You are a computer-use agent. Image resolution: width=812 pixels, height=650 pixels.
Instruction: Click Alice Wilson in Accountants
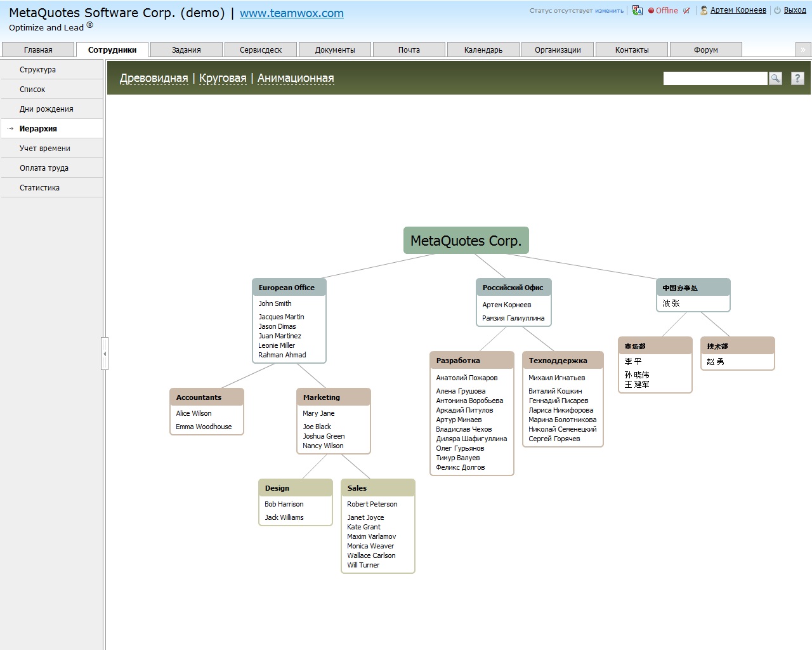coord(193,413)
